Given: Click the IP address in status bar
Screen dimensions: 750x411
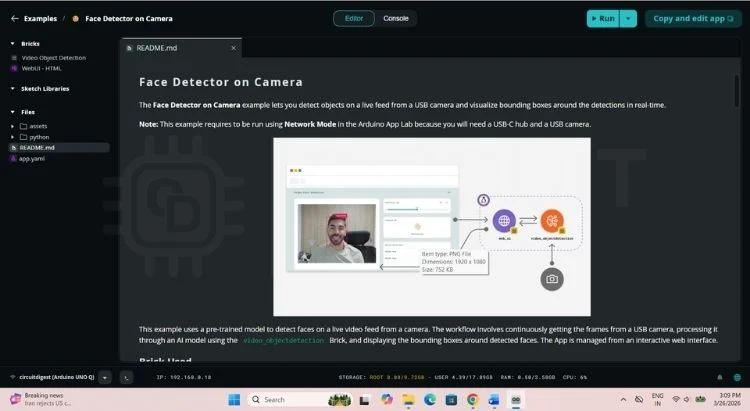Looking at the screenshot, I should coord(184,377).
